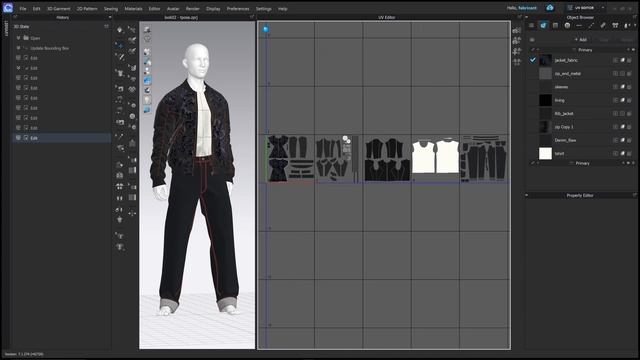This screenshot has height=360, width=640.
Task: Select the Rib_jacket fabric
Action: [x=564, y=113]
